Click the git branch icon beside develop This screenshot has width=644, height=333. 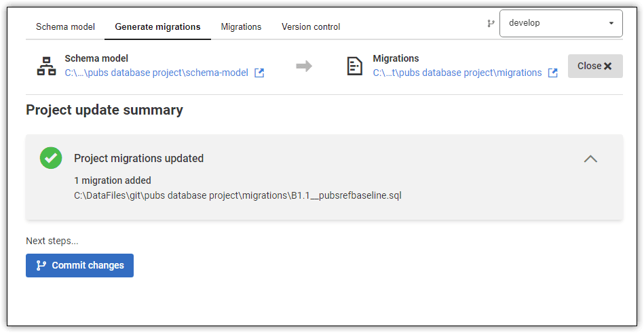pyautogui.click(x=491, y=24)
